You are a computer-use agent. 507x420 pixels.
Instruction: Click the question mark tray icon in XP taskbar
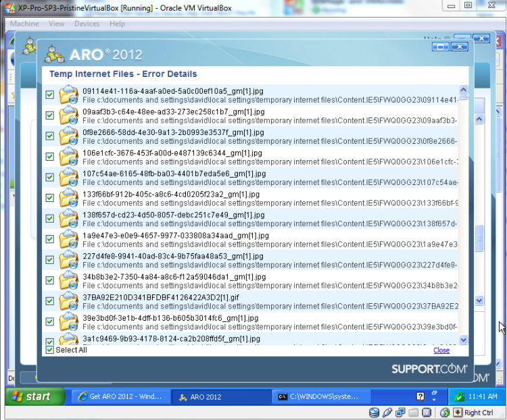[420, 396]
